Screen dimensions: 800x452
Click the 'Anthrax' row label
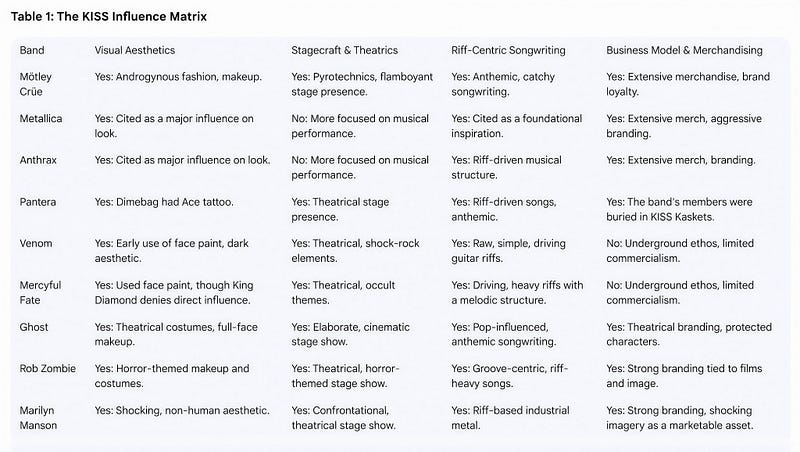point(38,160)
